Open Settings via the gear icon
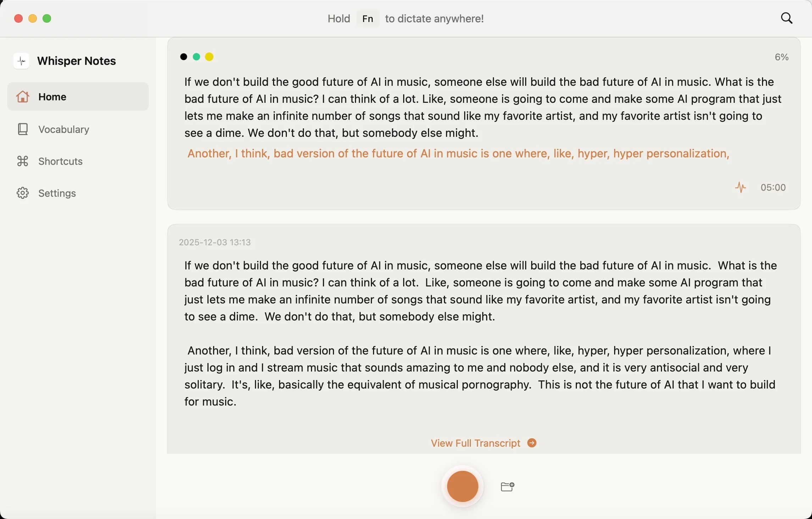The width and height of the screenshot is (812, 519). pyautogui.click(x=22, y=193)
